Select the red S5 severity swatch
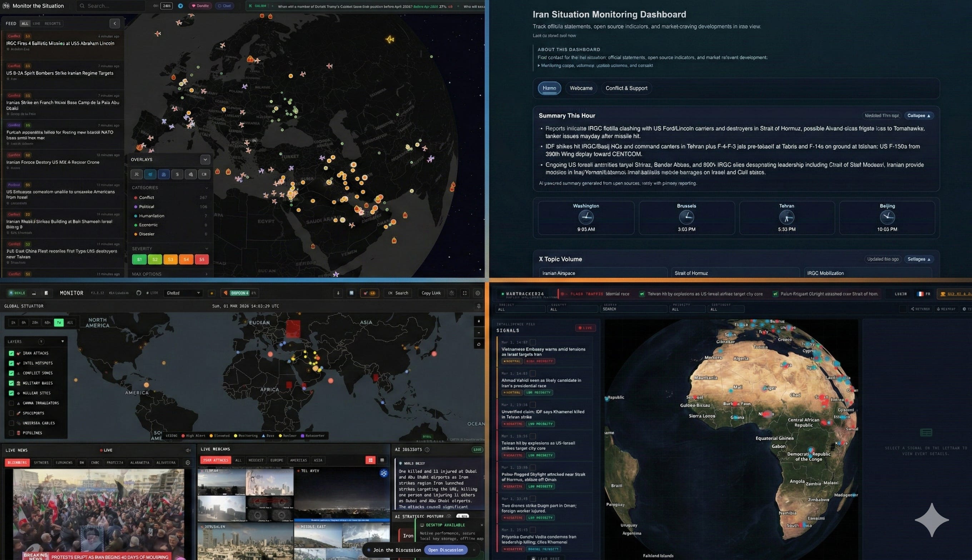Viewport: 972px width, 560px height. 202,260
